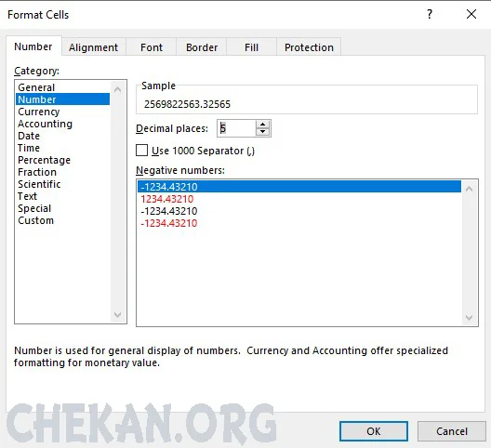
Task: Choose the Text category
Action: click(x=62, y=196)
